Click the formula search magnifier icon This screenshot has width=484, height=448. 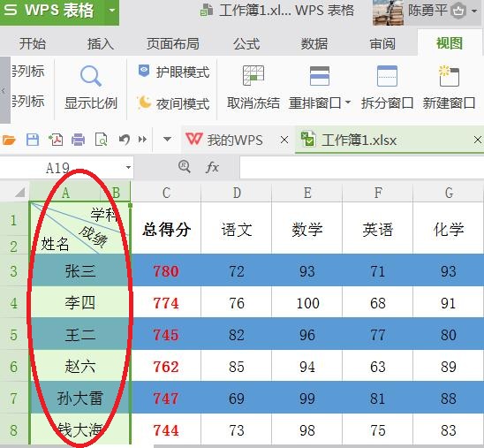click(x=185, y=167)
